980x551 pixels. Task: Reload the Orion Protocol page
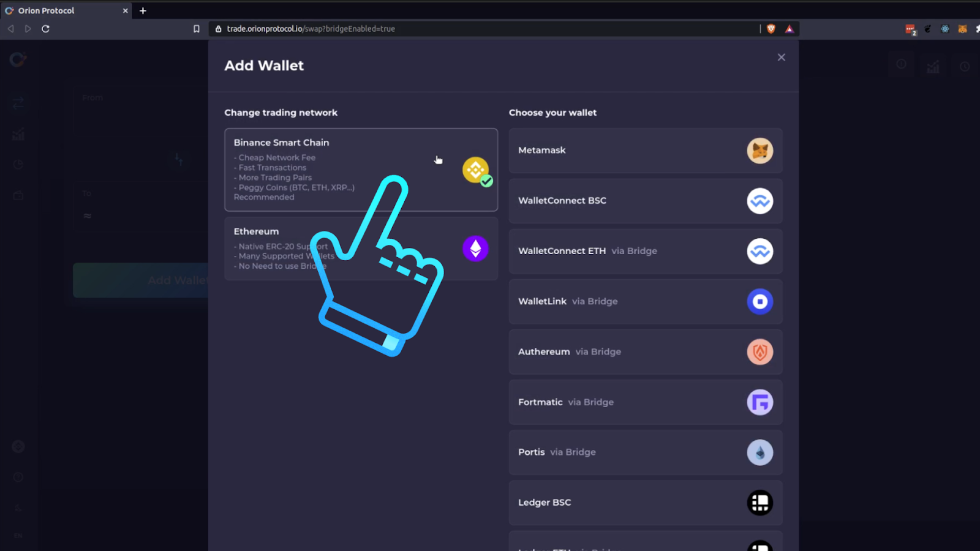tap(45, 29)
